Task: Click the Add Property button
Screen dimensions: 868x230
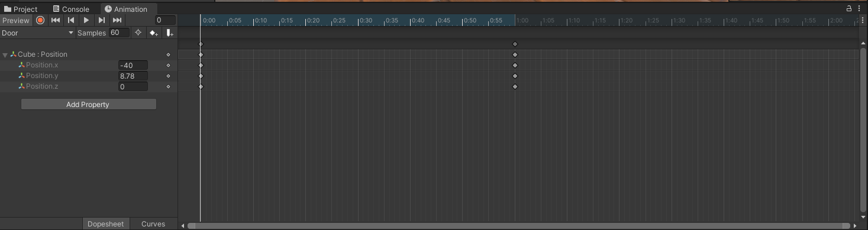Action: click(89, 105)
